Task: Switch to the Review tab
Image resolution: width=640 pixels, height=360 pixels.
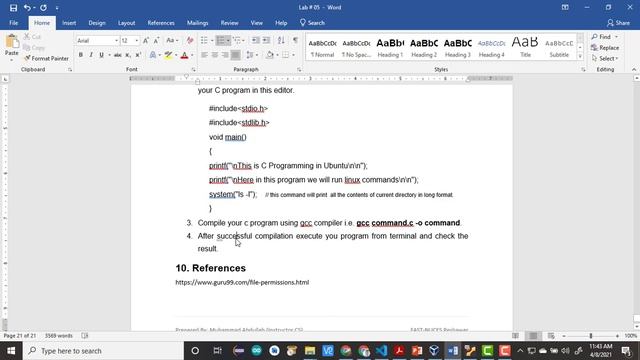Action: coord(229,23)
